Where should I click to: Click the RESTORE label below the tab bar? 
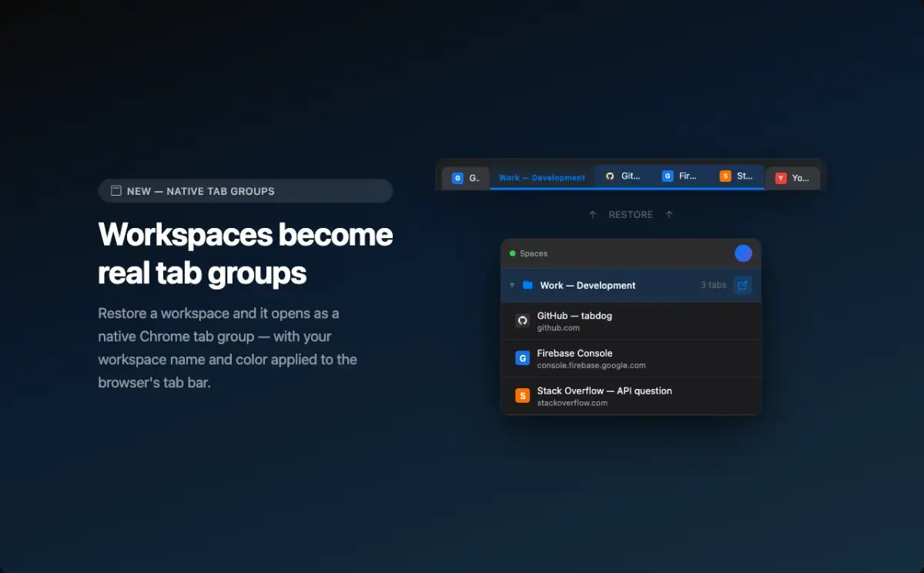point(631,215)
